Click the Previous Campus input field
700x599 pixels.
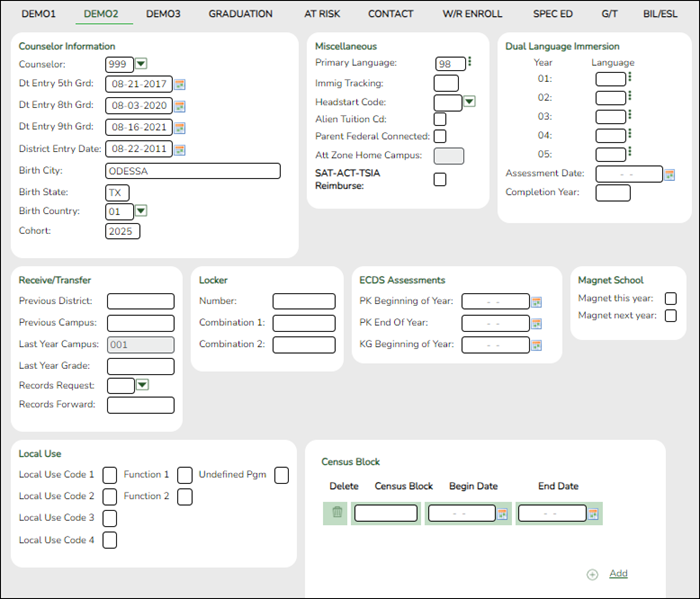click(x=141, y=323)
